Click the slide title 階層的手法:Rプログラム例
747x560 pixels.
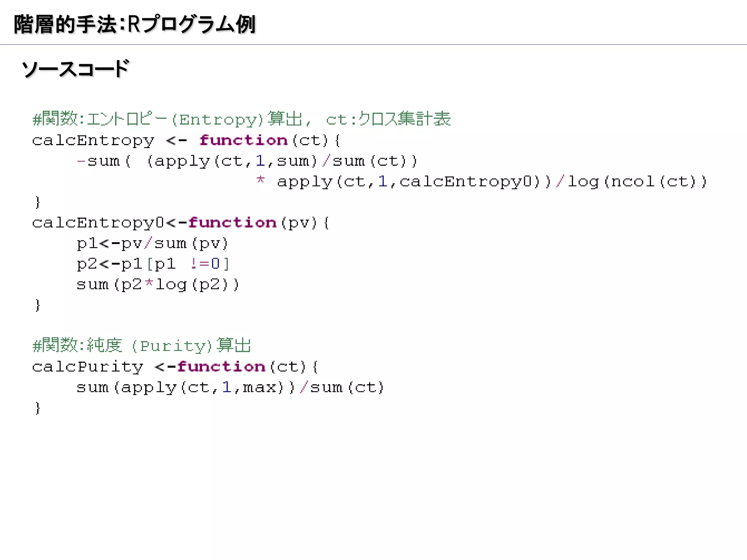pyautogui.click(x=135, y=24)
